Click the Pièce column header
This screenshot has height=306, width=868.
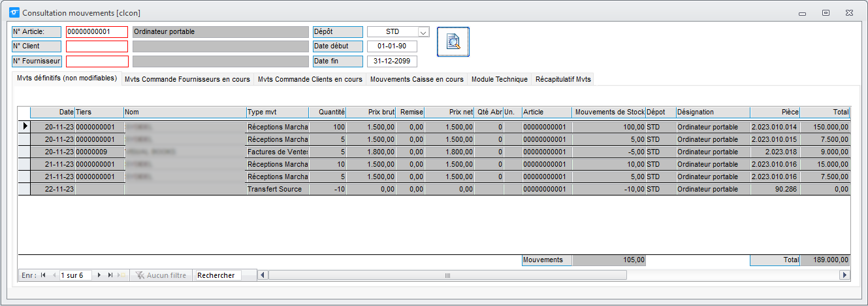coord(775,112)
